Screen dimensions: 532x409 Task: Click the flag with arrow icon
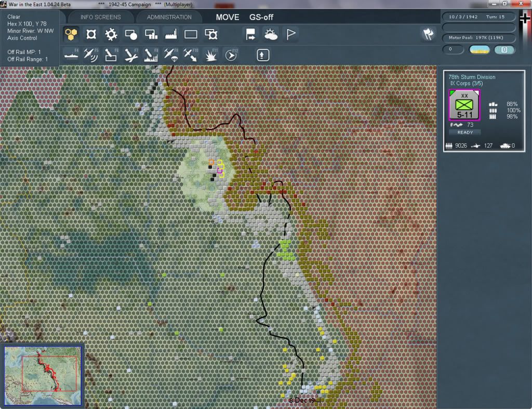250,34
